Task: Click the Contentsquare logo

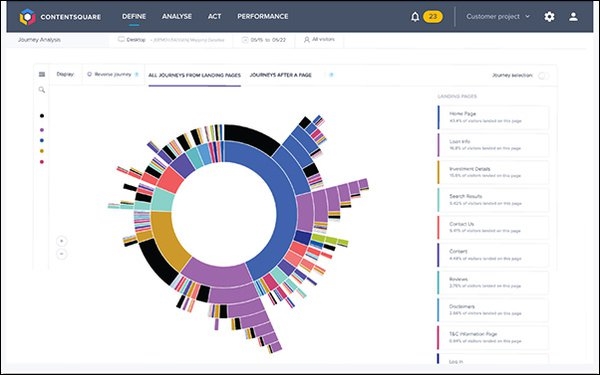Action: [x=60, y=17]
